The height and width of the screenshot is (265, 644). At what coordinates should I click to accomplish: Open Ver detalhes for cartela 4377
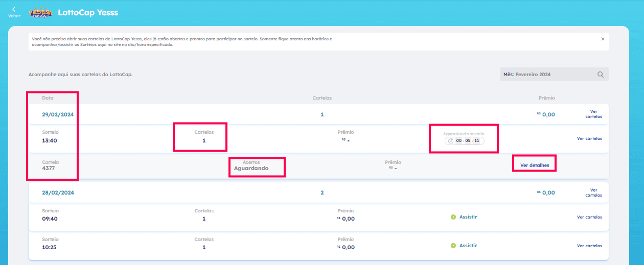click(x=534, y=165)
